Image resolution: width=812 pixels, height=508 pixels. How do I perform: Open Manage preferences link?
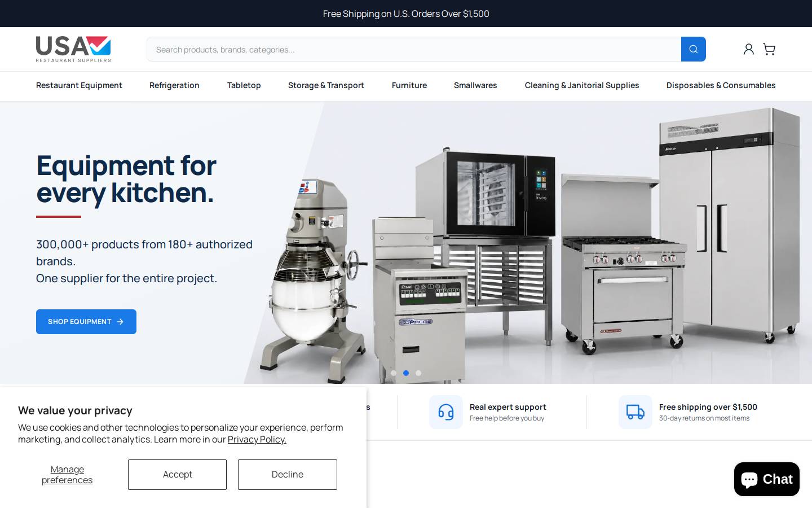click(67, 475)
